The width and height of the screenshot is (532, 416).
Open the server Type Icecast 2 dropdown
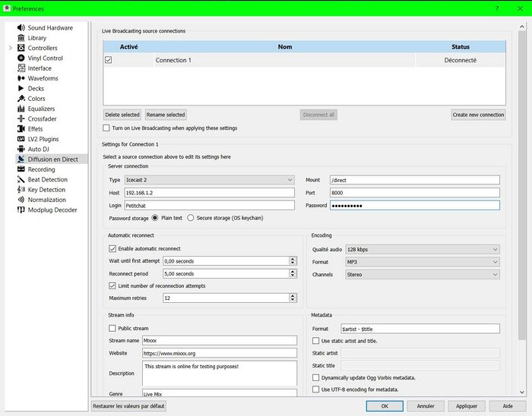click(x=209, y=180)
